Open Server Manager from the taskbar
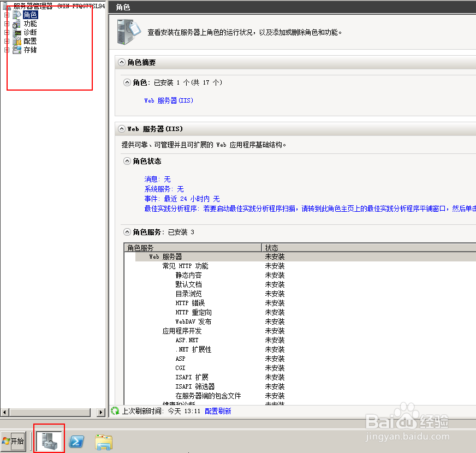Image resolution: width=476 pixels, height=453 pixels. click(x=49, y=439)
